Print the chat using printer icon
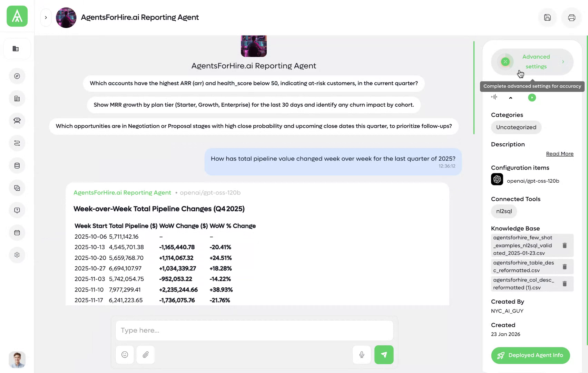The width and height of the screenshot is (588, 373). (x=572, y=18)
